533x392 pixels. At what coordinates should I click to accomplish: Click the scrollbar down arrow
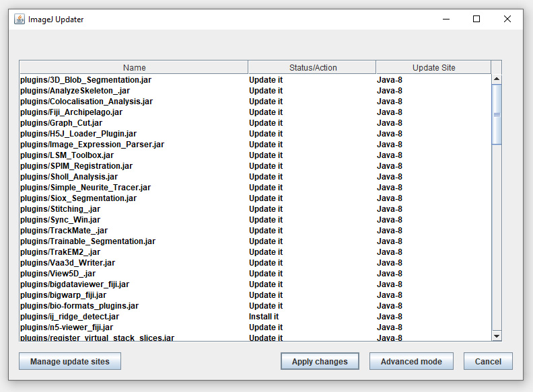point(497,336)
